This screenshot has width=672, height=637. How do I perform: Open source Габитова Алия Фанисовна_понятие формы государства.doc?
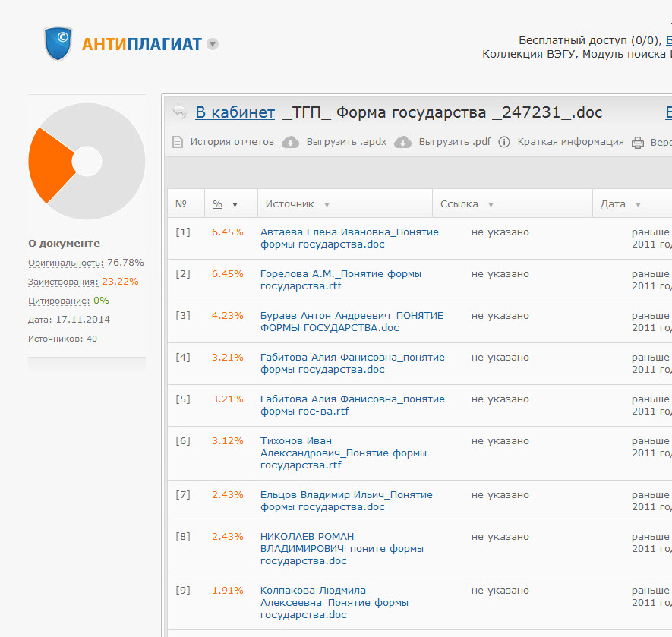[x=352, y=363]
